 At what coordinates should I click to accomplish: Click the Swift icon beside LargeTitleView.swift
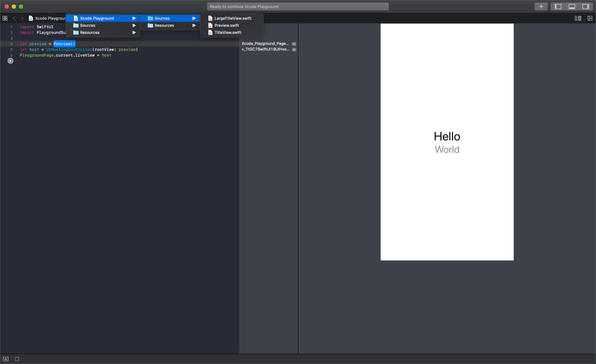point(210,18)
